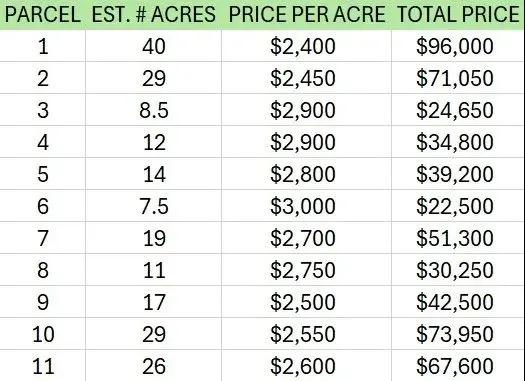Select the $51,300 total price cell

click(x=458, y=238)
